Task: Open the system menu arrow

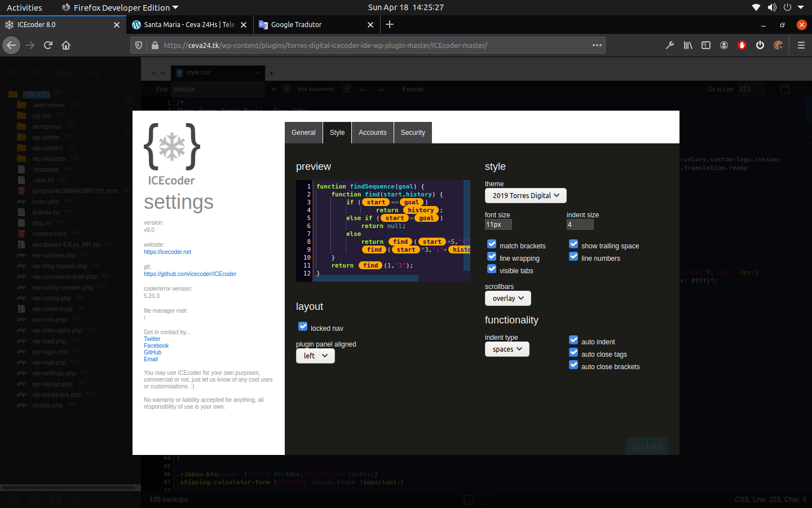Action: (801, 7)
